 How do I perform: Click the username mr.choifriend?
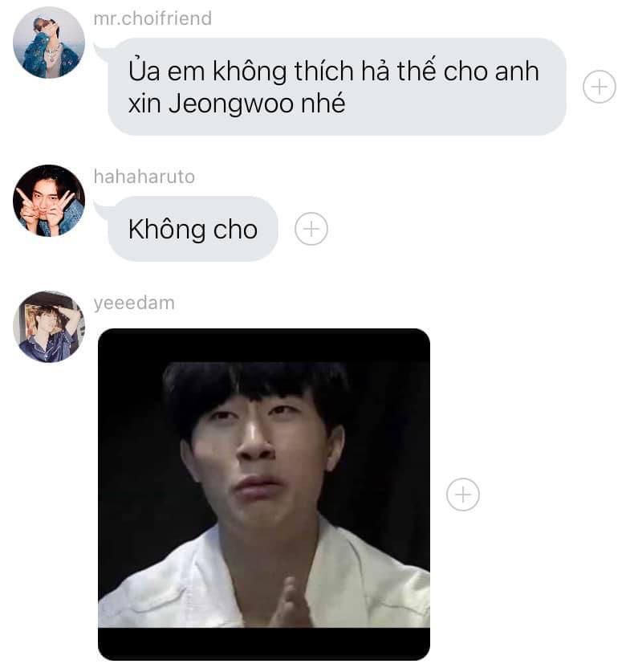pyautogui.click(x=152, y=18)
